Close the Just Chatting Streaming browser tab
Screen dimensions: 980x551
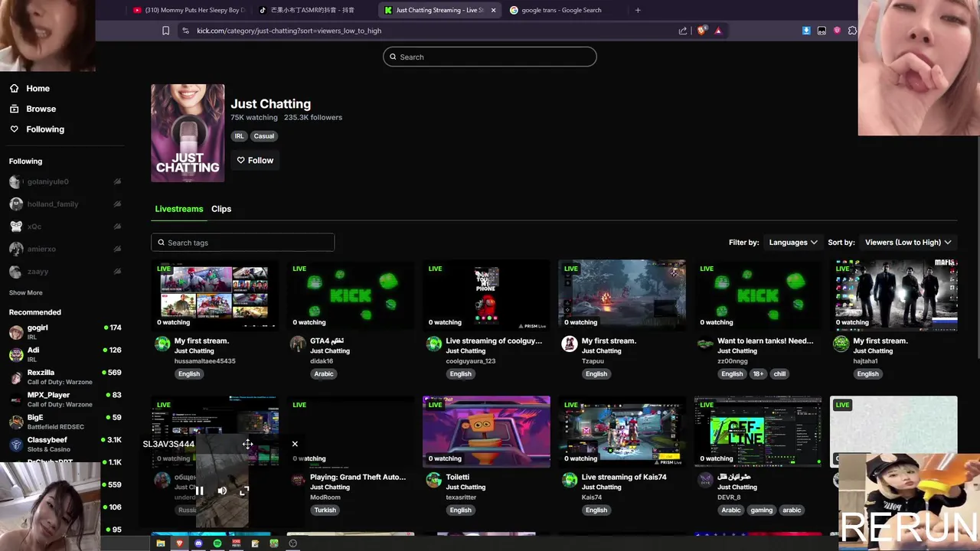pos(493,10)
